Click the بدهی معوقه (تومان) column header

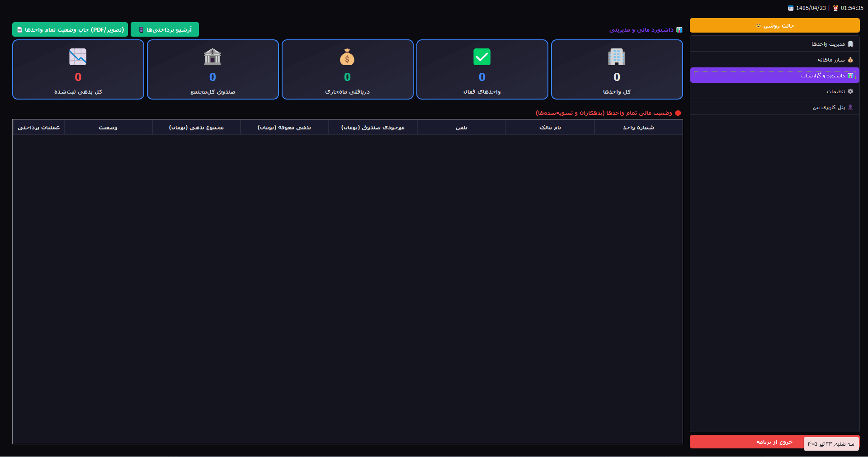point(284,128)
